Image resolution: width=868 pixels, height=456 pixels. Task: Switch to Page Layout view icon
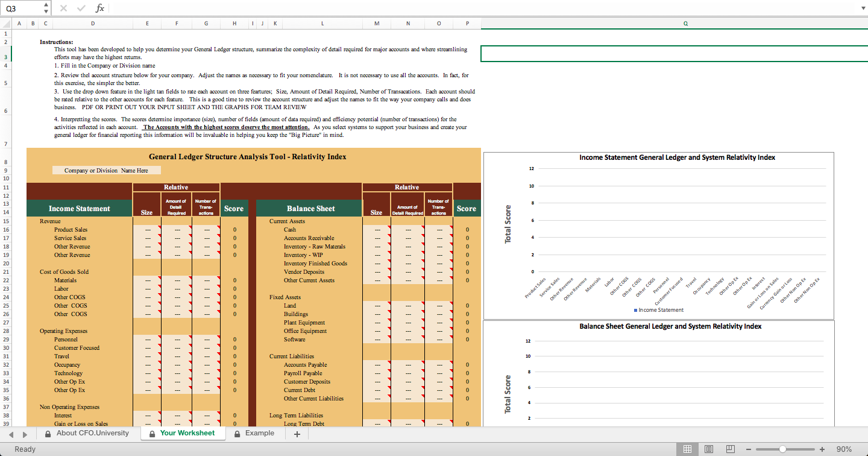709,449
